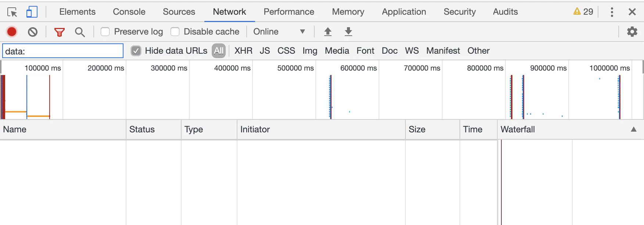644x225 pixels.
Task: Select the Network tab
Action: point(229,12)
